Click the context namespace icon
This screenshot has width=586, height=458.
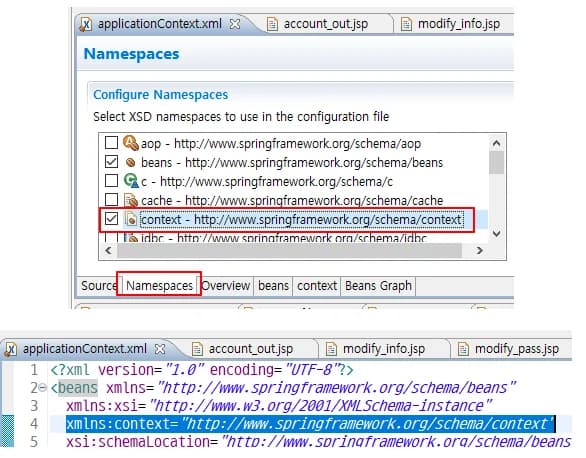click(131, 219)
